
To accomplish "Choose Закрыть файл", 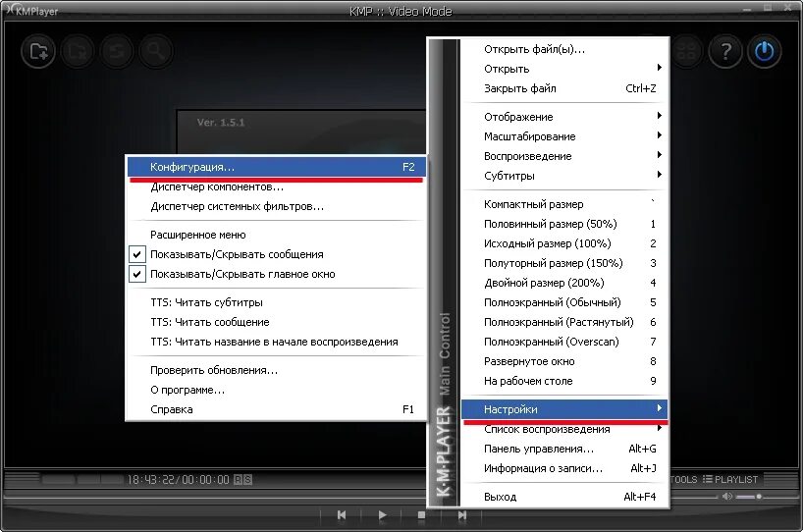I will 564,88.
